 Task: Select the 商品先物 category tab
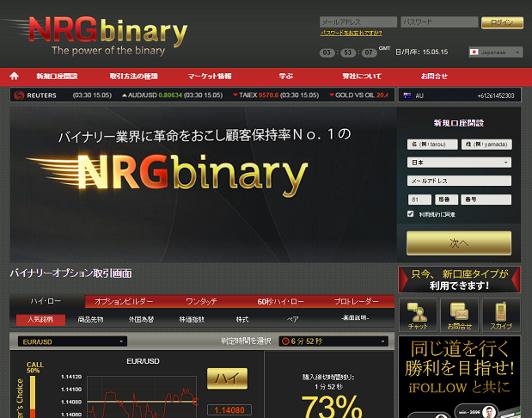click(x=90, y=320)
